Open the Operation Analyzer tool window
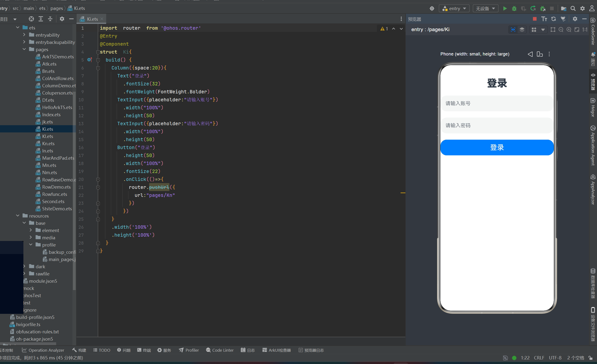 (x=43, y=350)
